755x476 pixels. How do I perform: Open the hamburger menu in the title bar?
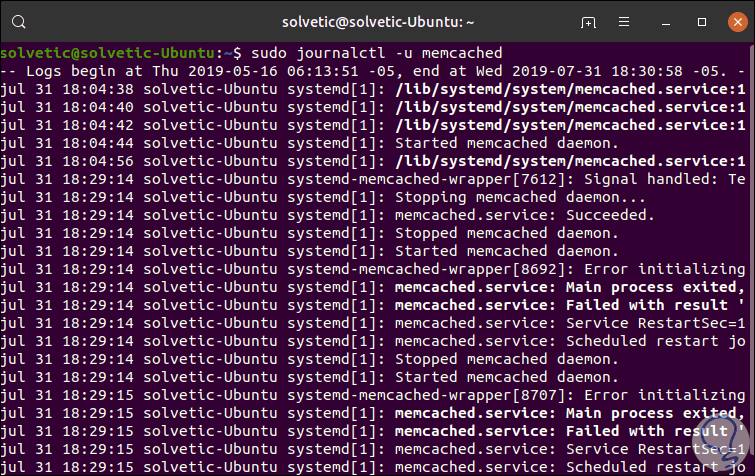[x=630, y=21]
